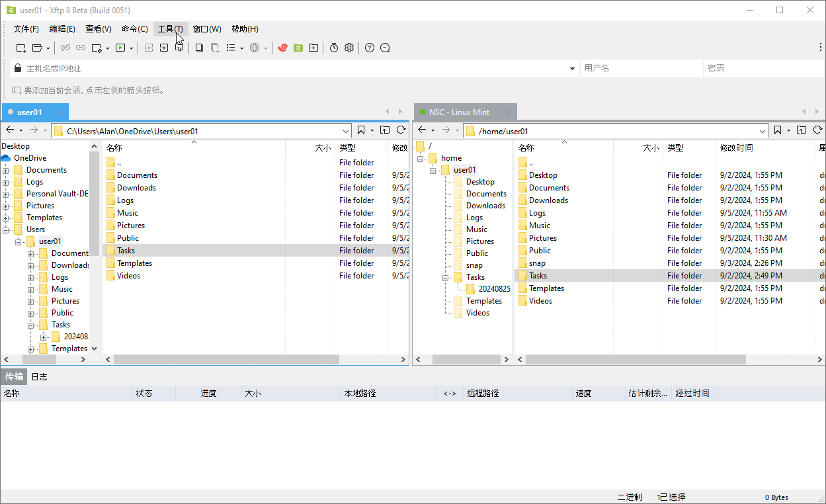Go to parent folder in local pane
Image resolution: width=826 pixels, height=504 pixels.
pyautogui.click(x=385, y=130)
